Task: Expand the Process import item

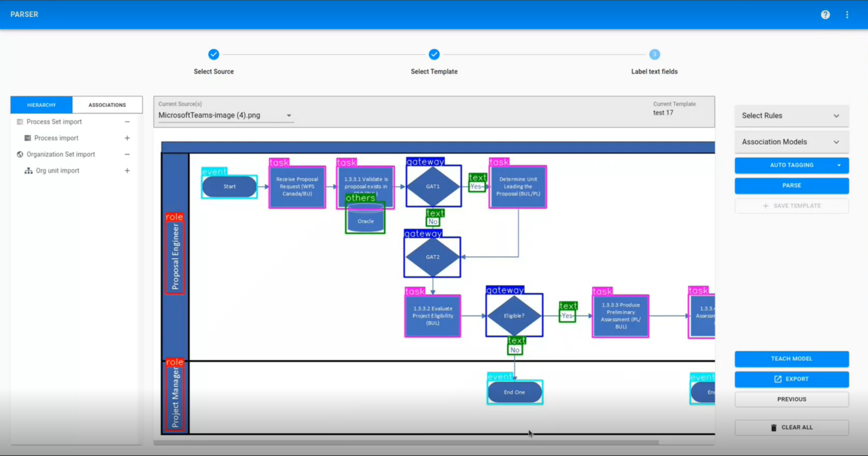Action: [127, 138]
